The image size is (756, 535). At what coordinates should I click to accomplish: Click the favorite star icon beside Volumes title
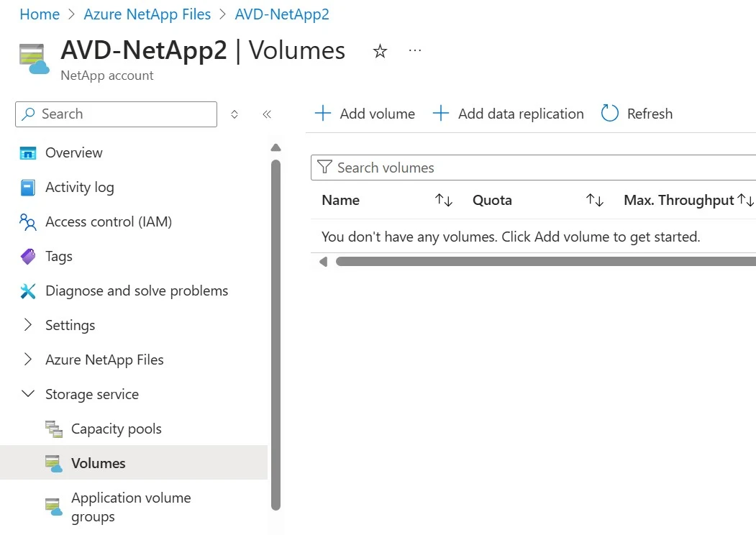[380, 51]
